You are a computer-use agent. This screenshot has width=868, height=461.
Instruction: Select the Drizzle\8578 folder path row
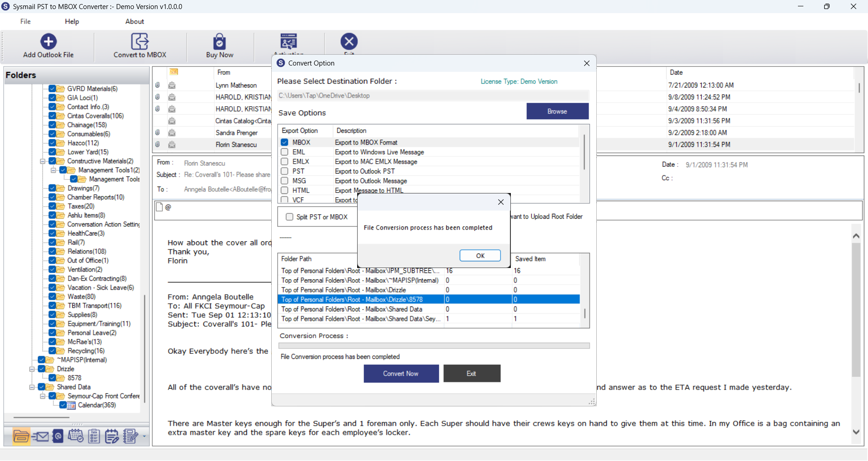[429, 299]
